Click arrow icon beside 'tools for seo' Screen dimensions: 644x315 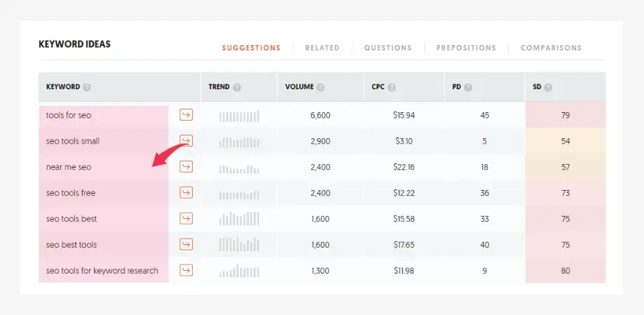pyautogui.click(x=186, y=115)
